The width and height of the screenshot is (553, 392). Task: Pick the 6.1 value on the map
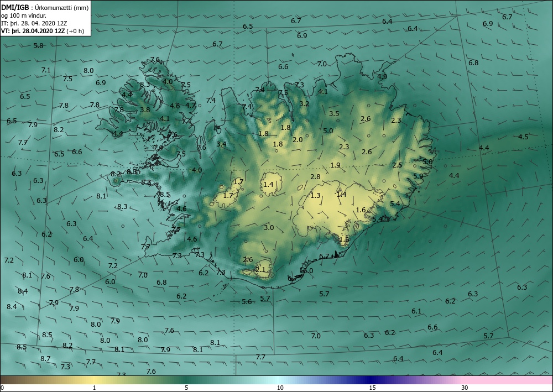click(x=416, y=311)
